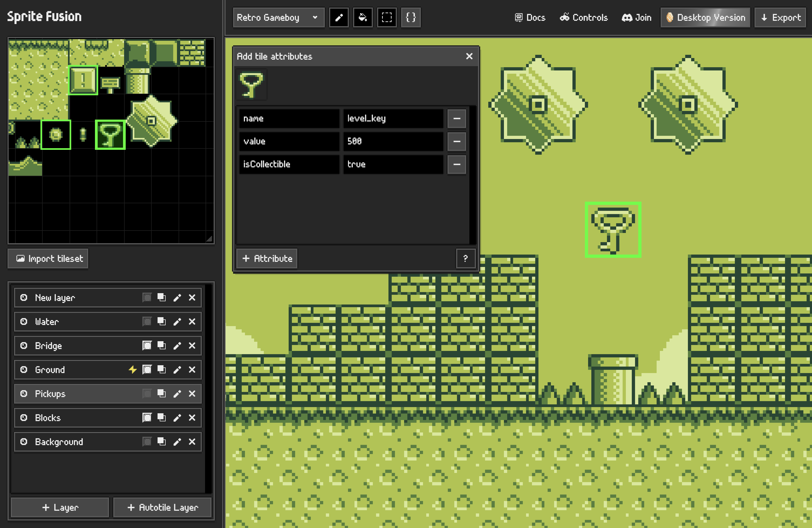Screen dimensions: 812x528
Task: Pick the signpost tile in tileset
Action: coord(111,84)
